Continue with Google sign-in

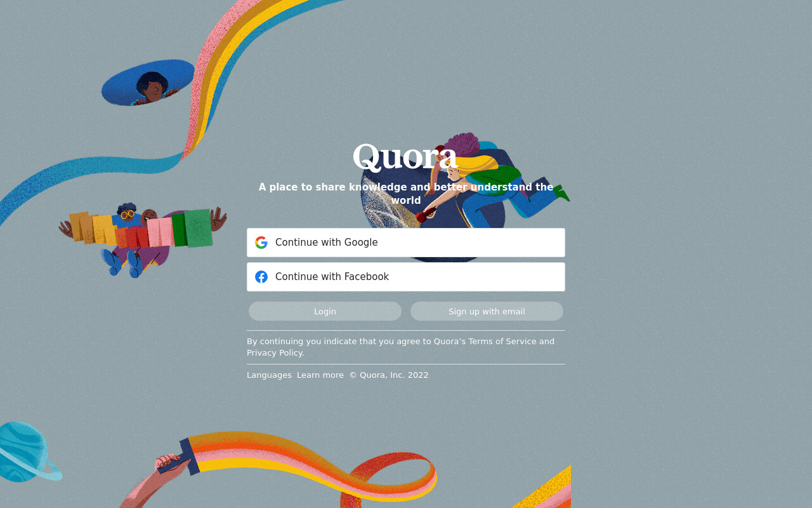click(406, 243)
